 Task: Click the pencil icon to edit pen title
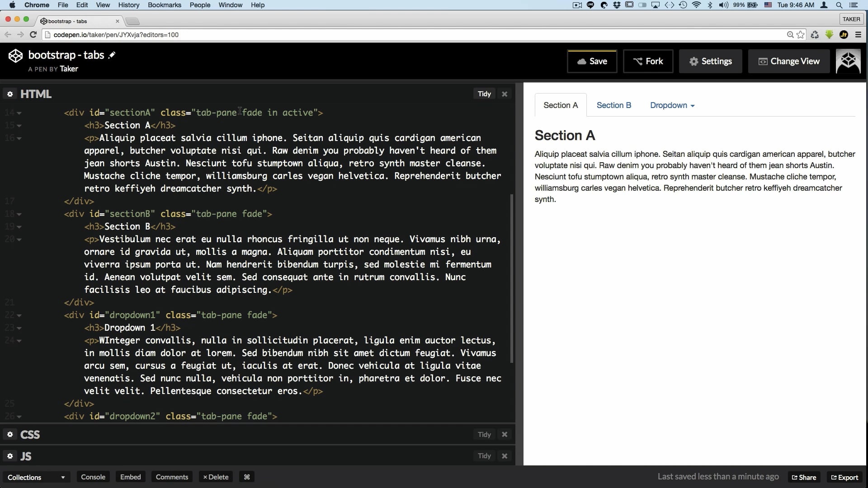coord(112,55)
